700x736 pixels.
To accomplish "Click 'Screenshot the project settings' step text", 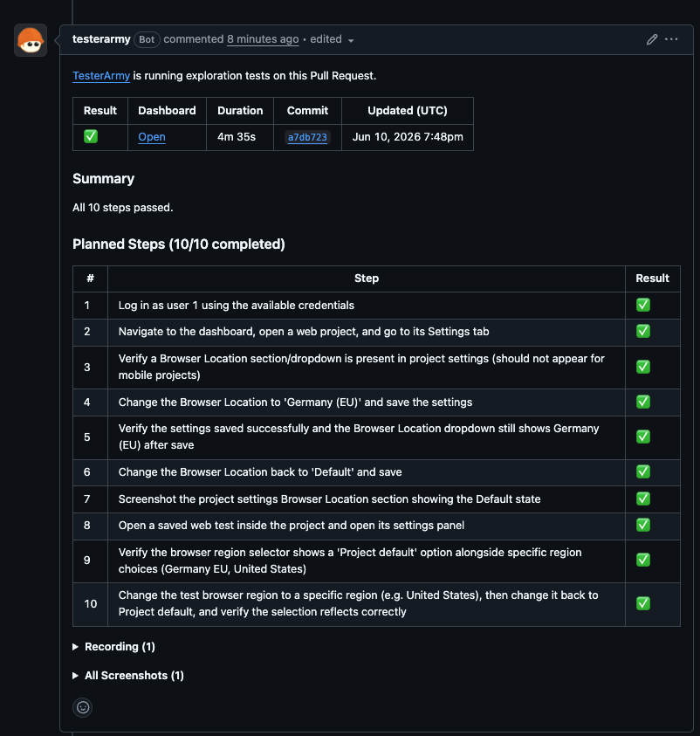I will coord(329,499).
